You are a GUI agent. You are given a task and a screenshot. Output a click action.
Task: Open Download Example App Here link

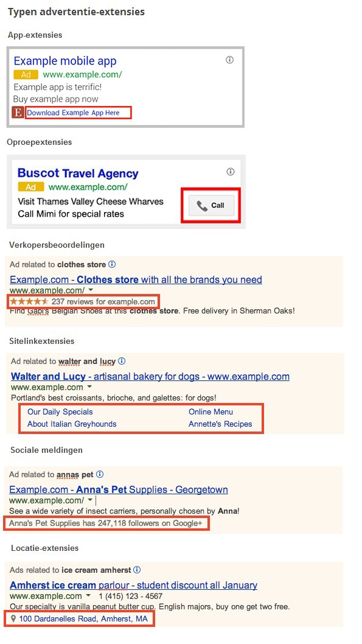pos(74,113)
